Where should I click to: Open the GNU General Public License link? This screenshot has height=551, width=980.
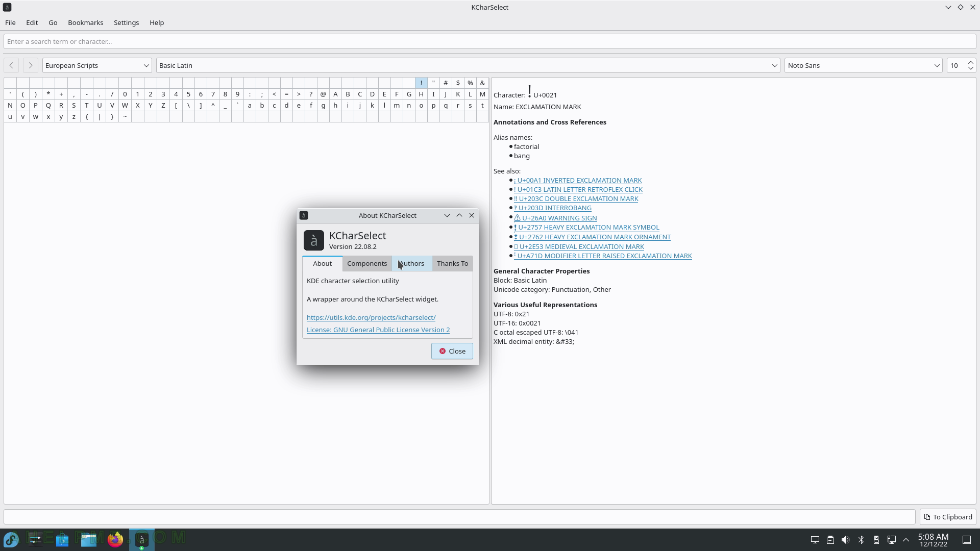coord(378,330)
